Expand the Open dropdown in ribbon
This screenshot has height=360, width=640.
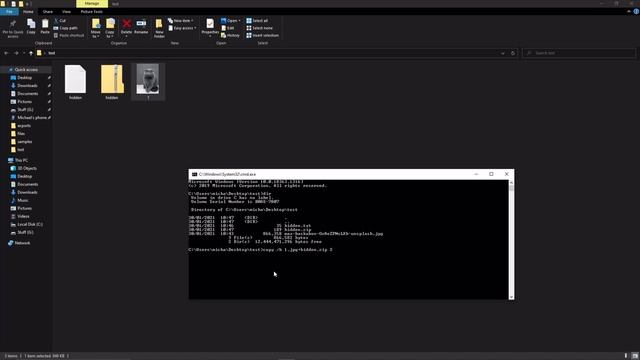pos(231,20)
